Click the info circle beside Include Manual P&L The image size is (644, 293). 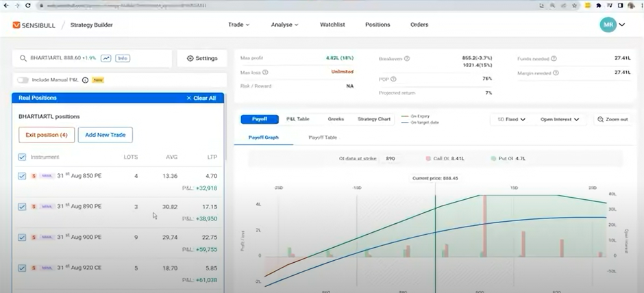point(85,80)
